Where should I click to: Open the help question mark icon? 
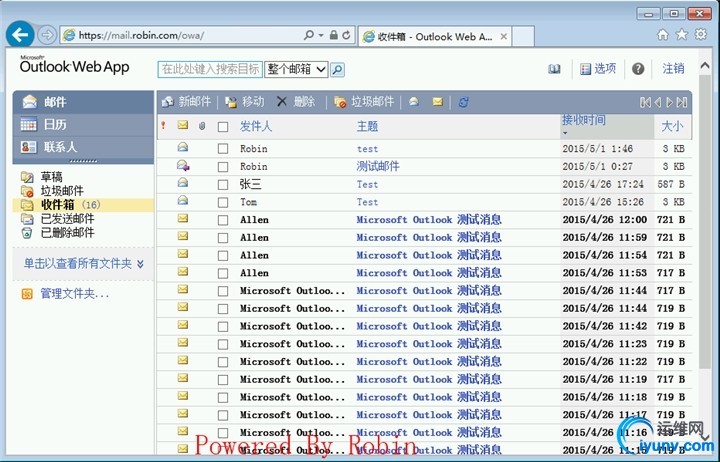[x=638, y=69]
